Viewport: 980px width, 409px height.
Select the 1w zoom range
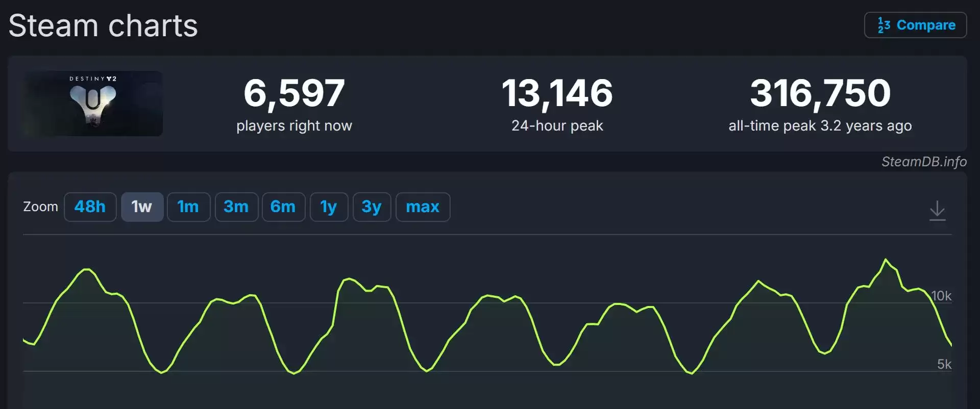tap(142, 207)
